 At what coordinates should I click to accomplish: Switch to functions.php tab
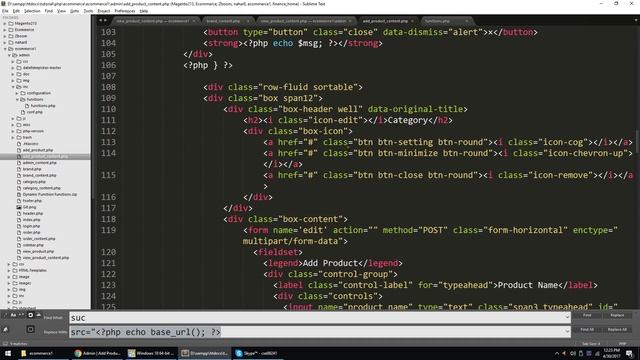pos(446,21)
